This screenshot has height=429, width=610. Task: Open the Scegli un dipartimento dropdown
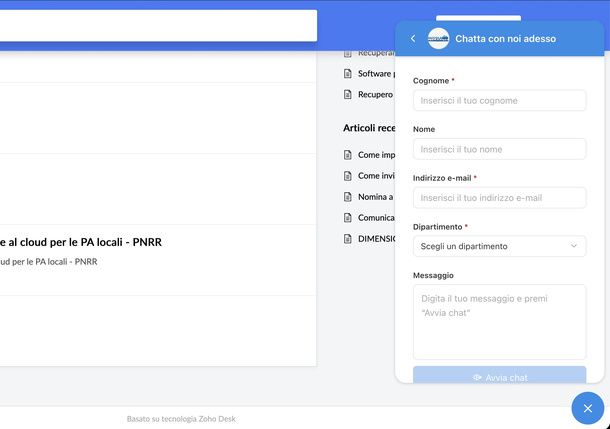[500, 246]
